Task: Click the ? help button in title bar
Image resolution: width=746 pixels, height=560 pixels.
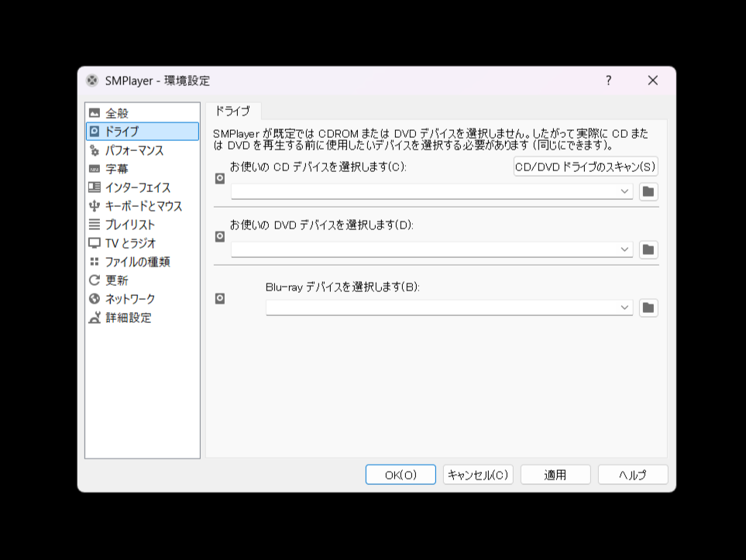Action: [x=608, y=81]
